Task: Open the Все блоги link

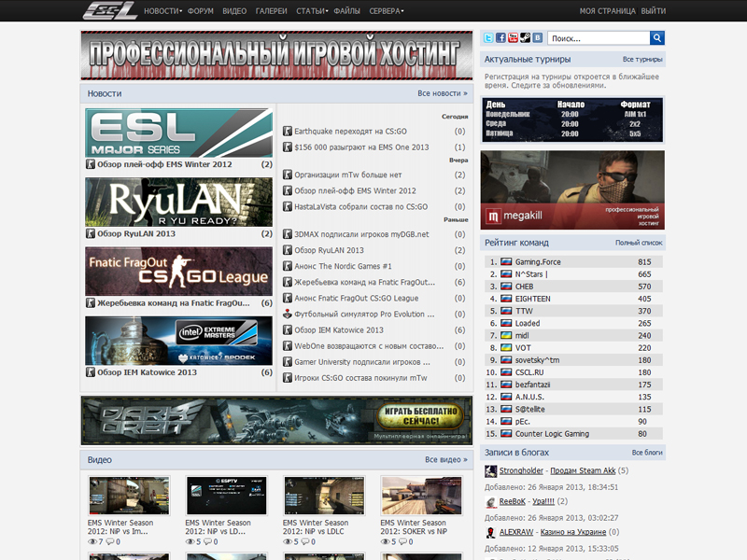Action: click(x=647, y=453)
